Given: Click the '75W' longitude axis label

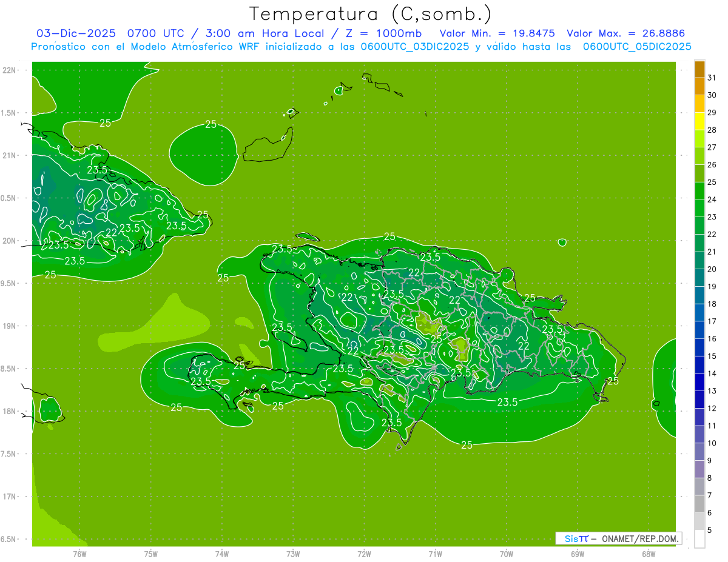Looking at the screenshot, I should click(x=151, y=554).
